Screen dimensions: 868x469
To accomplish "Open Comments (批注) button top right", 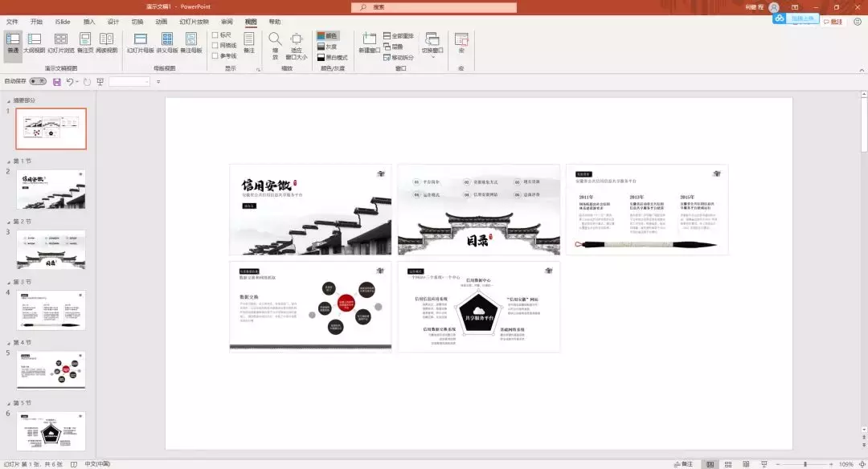I will coord(833,22).
